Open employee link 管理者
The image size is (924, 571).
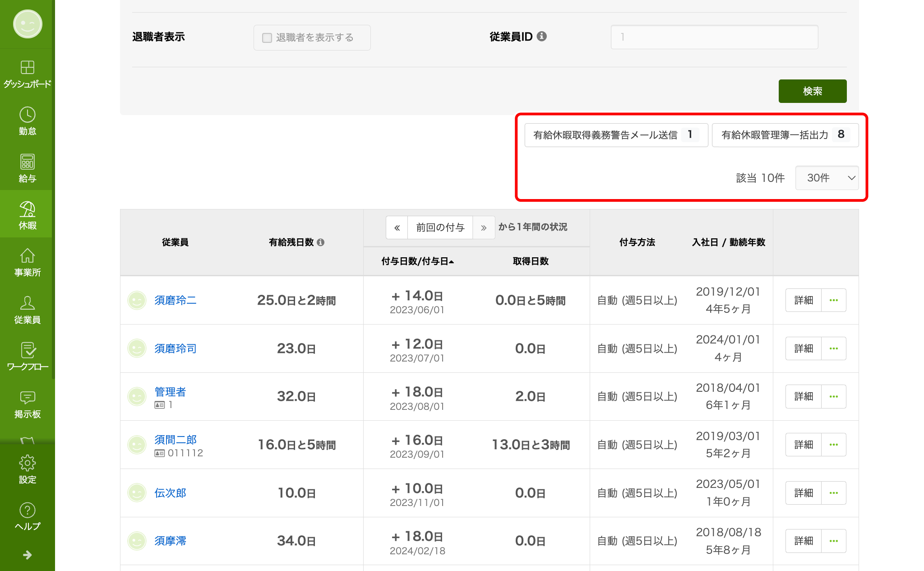pyautogui.click(x=170, y=392)
